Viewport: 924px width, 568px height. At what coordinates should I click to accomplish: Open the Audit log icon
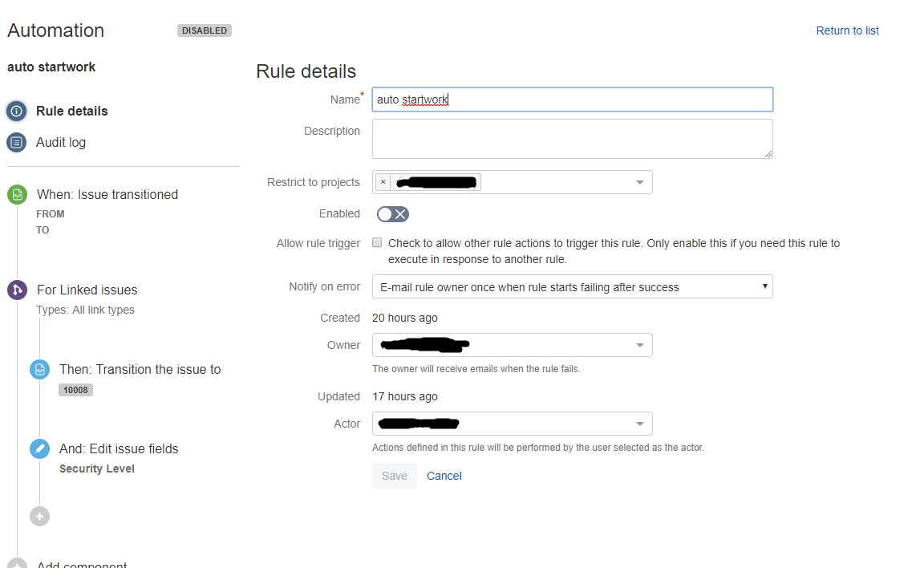pos(17,142)
